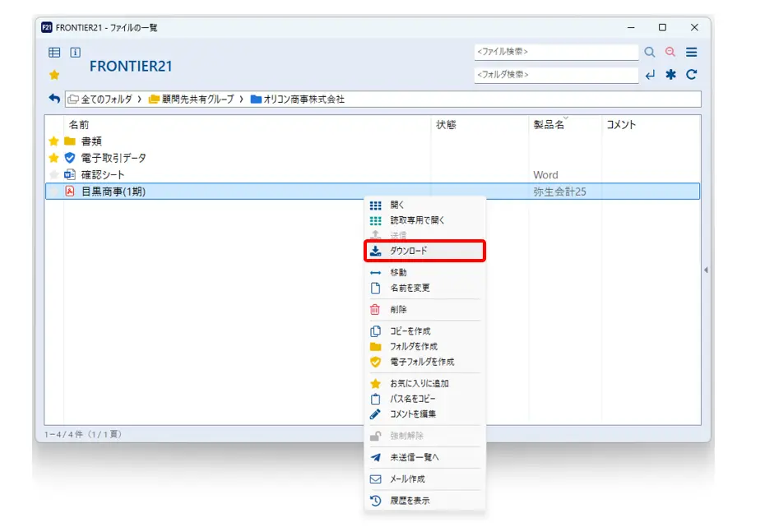The height and width of the screenshot is (532, 760).
Task: Expand the collapsed right side panel arrow
Action: (x=706, y=270)
